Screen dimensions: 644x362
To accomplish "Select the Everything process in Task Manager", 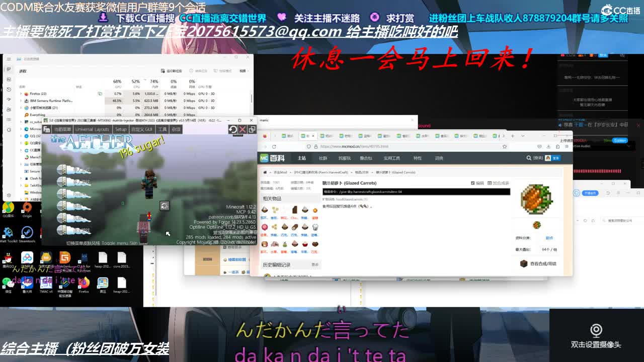I will [38, 115].
